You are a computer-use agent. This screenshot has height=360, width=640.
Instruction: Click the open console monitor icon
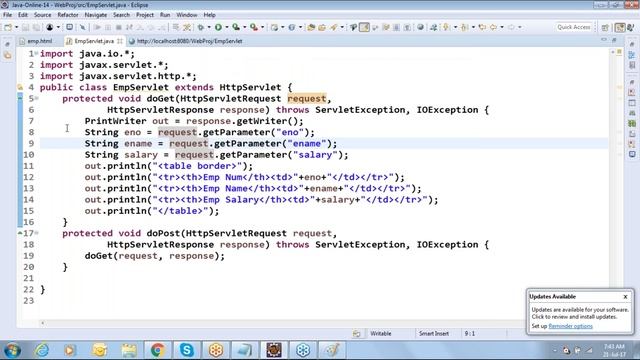pyautogui.click(x=69, y=27)
